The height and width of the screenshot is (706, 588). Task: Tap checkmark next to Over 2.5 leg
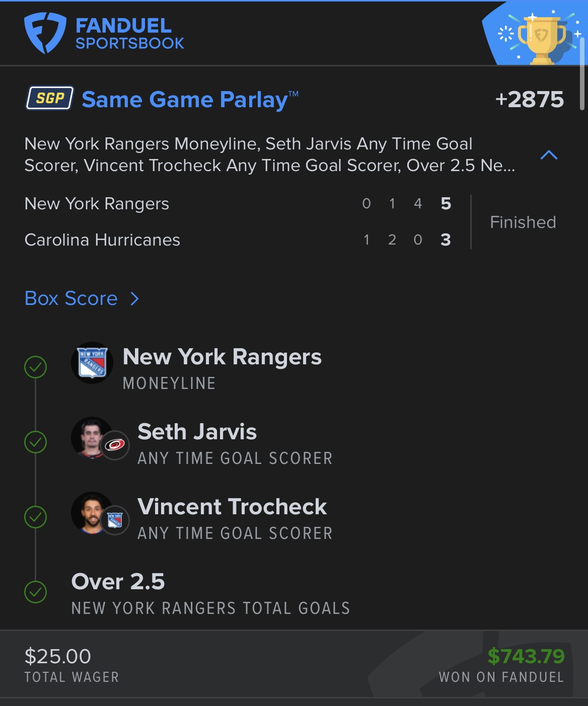tap(36, 592)
